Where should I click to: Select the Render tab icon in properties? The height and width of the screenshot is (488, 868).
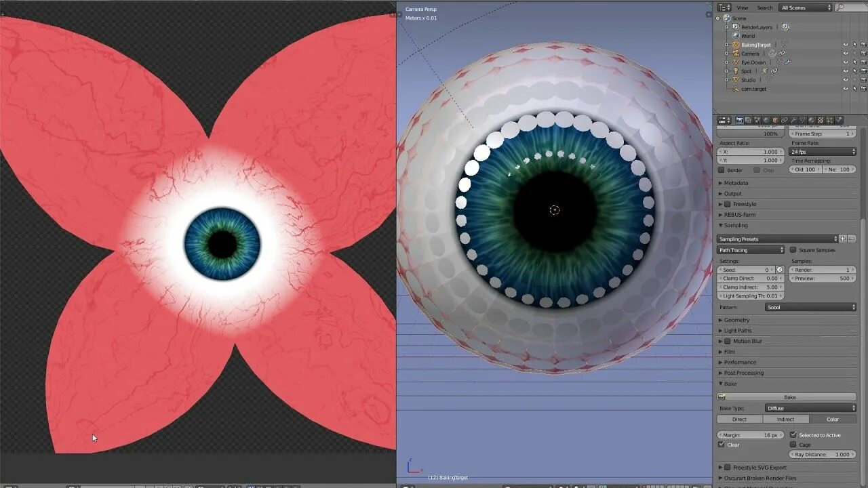coord(740,120)
